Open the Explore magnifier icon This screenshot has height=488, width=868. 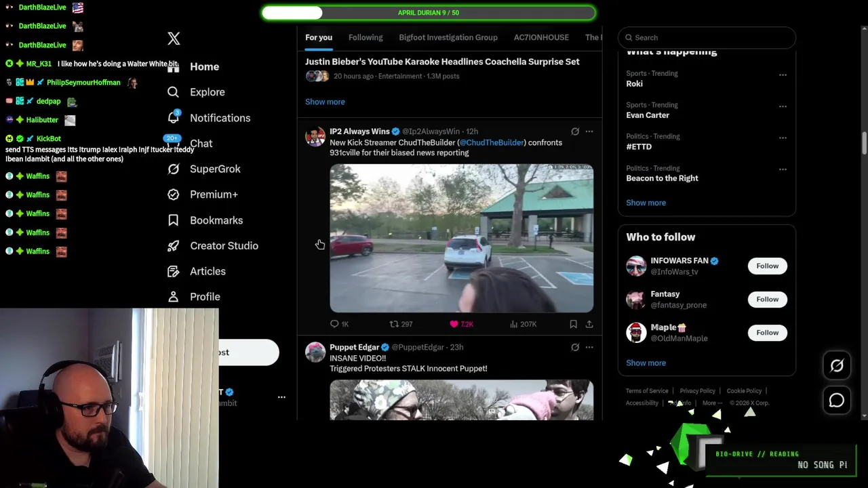coord(173,92)
